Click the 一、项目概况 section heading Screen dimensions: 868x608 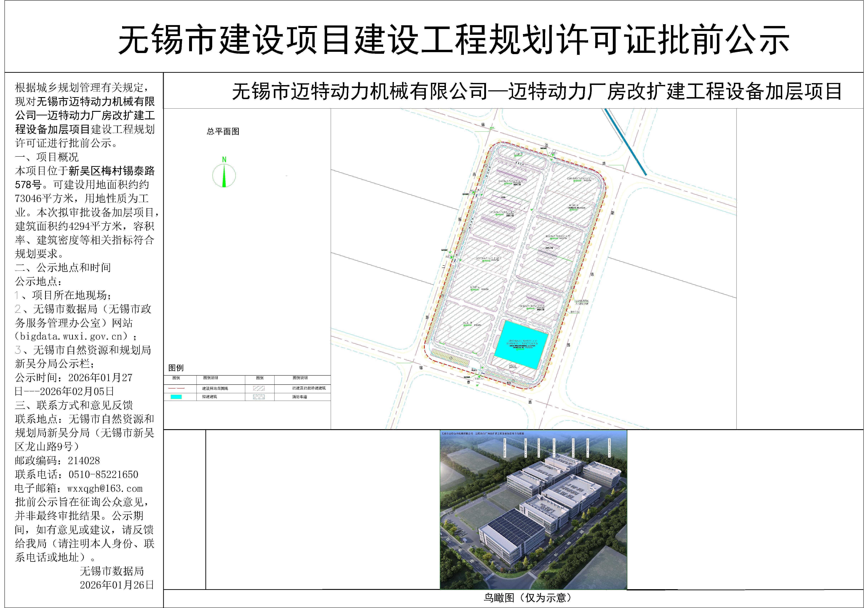[x=47, y=157]
